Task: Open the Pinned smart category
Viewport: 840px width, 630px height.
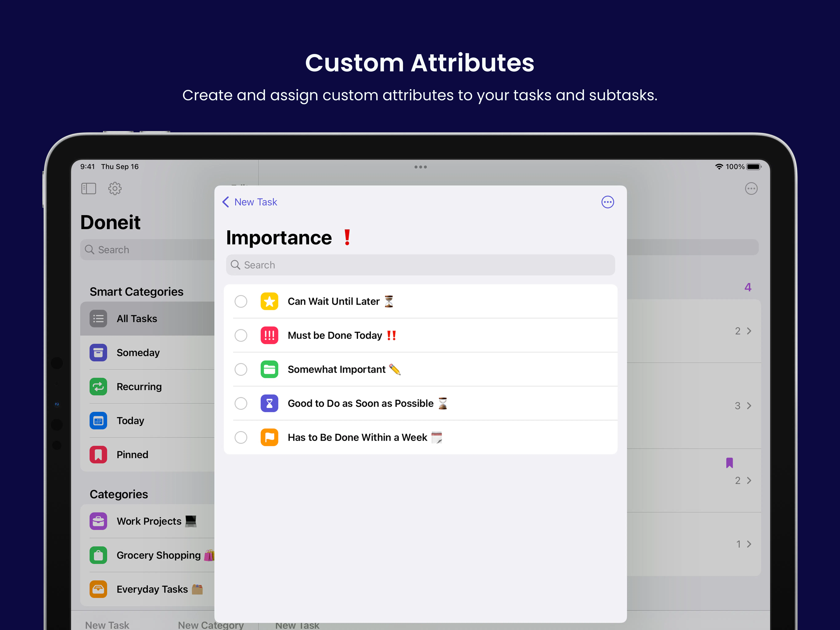Action: point(147,455)
